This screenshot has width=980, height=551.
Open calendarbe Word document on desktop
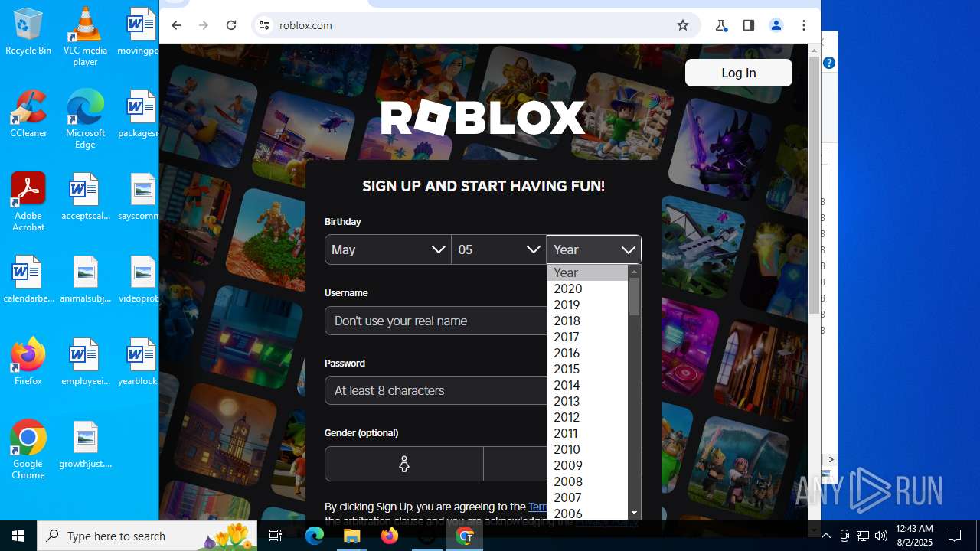click(x=28, y=279)
